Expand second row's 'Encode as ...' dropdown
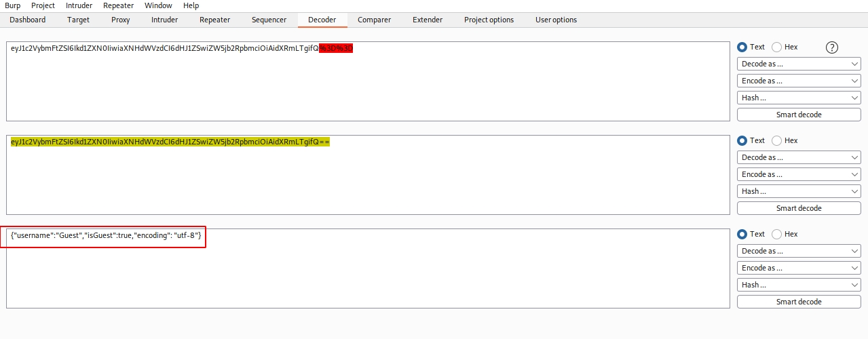Image resolution: width=868 pixels, height=339 pixels. 799,175
